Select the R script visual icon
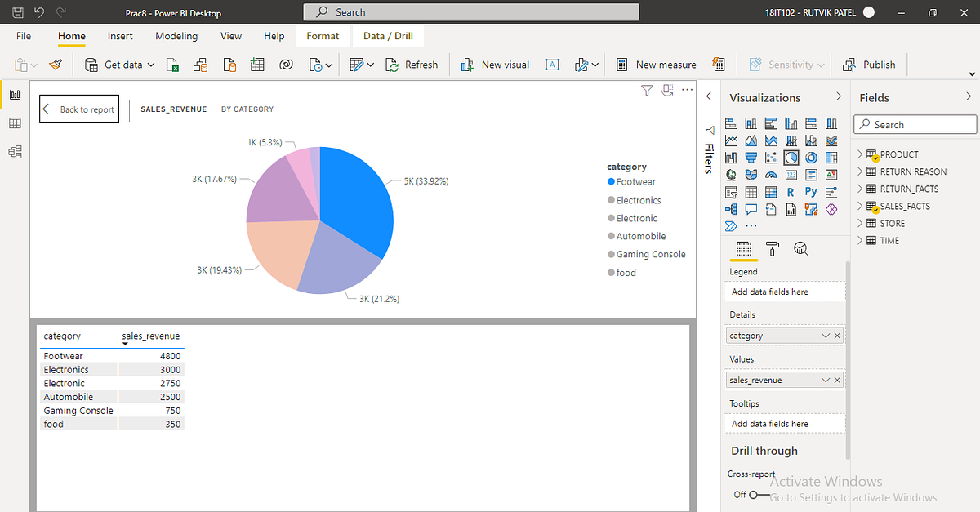 [x=791, y=191]
